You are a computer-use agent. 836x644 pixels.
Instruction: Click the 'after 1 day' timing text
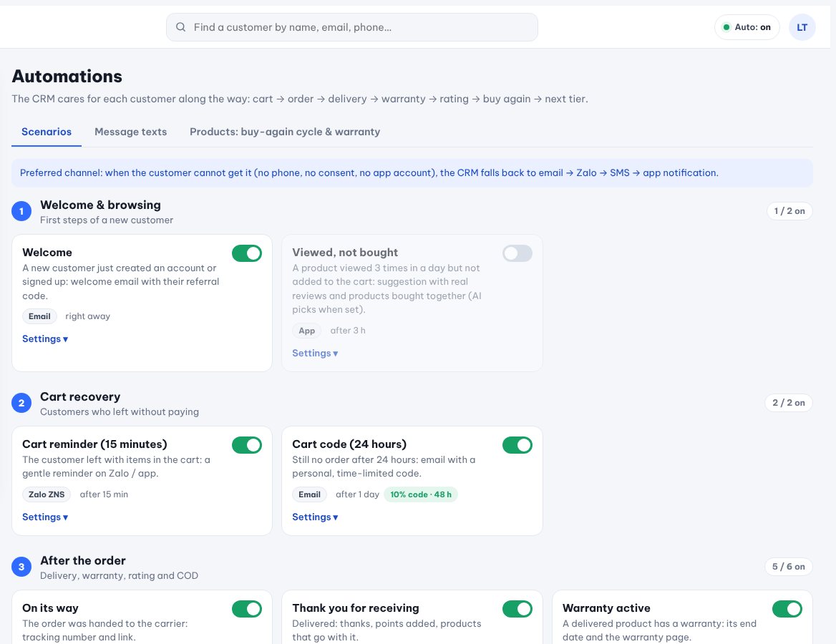(x=357, y=494)
